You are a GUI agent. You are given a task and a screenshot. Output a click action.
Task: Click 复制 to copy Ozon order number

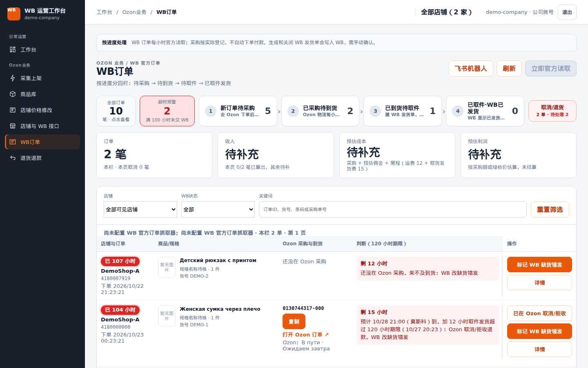coord(294,321)
